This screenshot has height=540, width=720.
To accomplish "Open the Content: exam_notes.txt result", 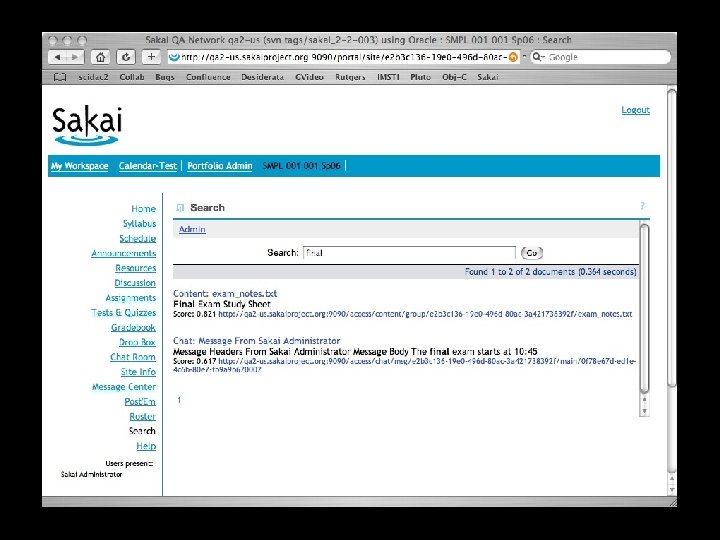I will point(225,293).
